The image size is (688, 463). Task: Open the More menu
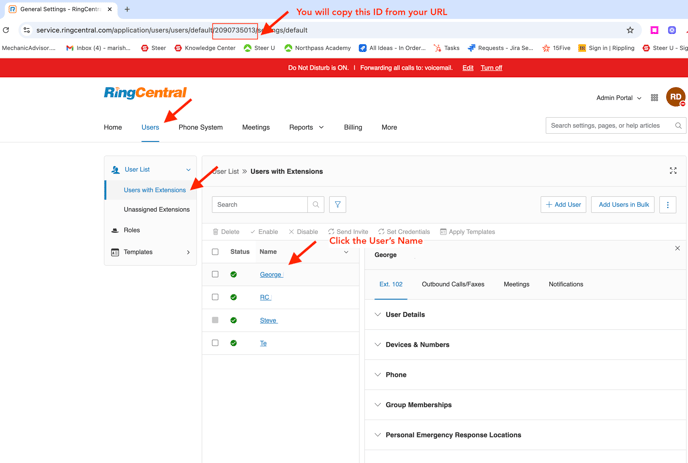[389, 127]
